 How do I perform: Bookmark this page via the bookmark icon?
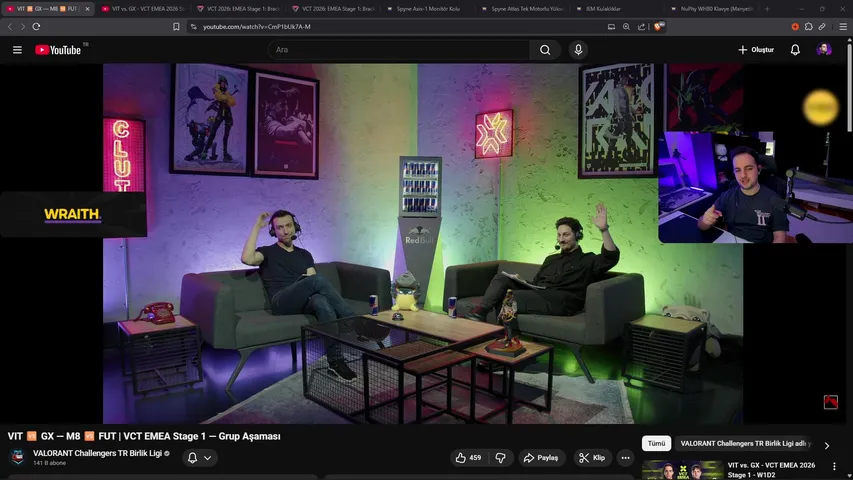click(176, 26)
